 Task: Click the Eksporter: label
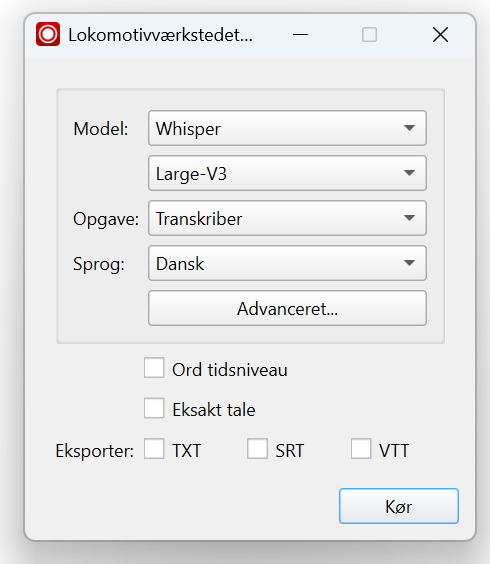(x=95, y=451)
